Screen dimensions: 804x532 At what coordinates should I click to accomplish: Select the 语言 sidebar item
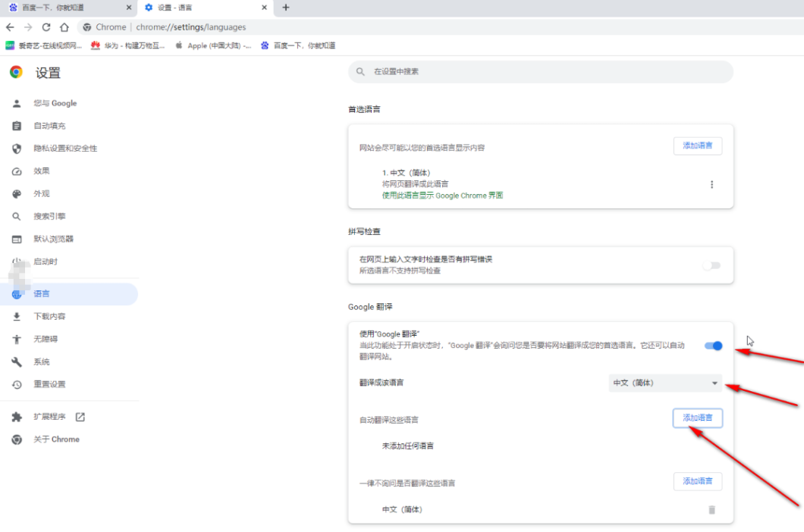click(x=69, y=294)
